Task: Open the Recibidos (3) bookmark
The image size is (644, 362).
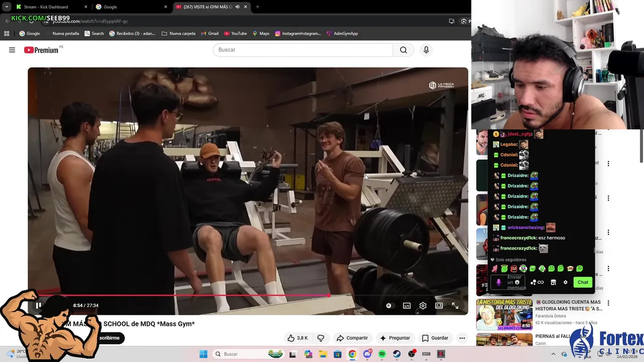Action: pyautogui.click(x=132, y=34)
